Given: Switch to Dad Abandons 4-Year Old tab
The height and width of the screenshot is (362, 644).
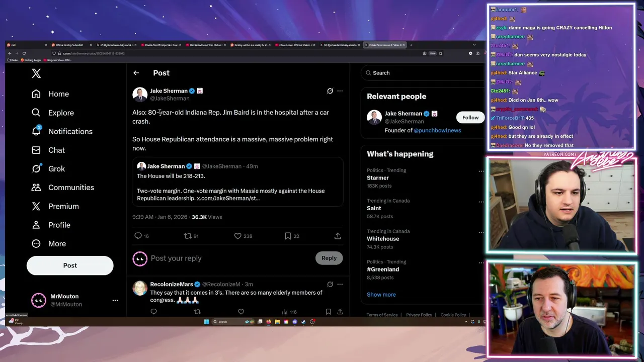Looking at the screenshot, I should tap(205, 45).
